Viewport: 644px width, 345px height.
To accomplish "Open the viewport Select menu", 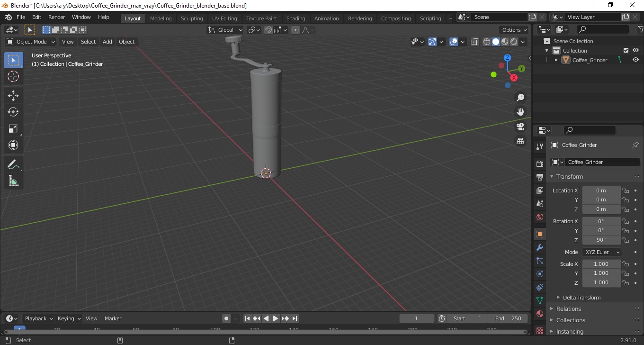I will coord(88,42).
